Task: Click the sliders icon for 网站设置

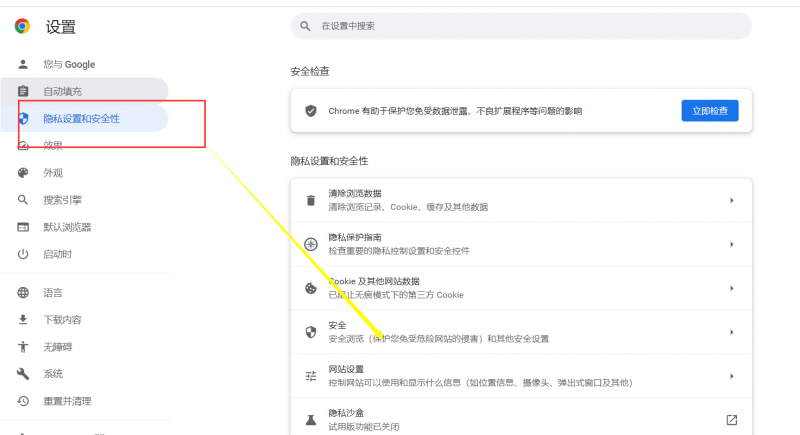Action: tap(310, 376)
